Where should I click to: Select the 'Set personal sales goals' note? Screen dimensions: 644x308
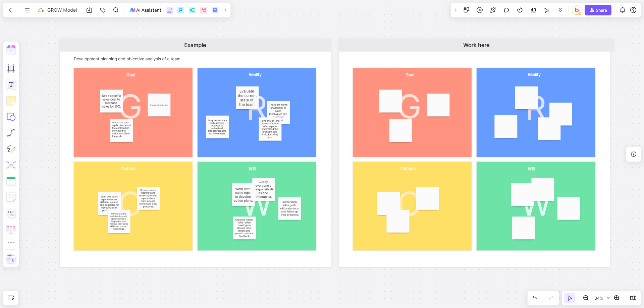290,208
